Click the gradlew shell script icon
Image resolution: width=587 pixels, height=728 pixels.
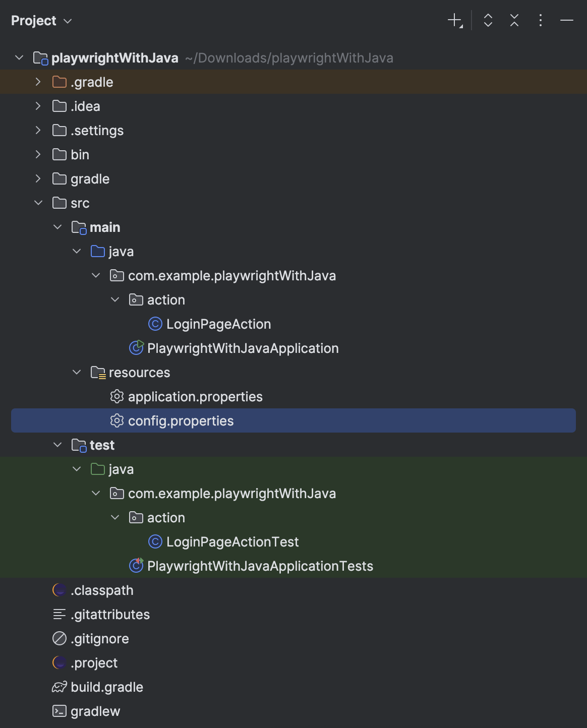[x=60, y=711]
